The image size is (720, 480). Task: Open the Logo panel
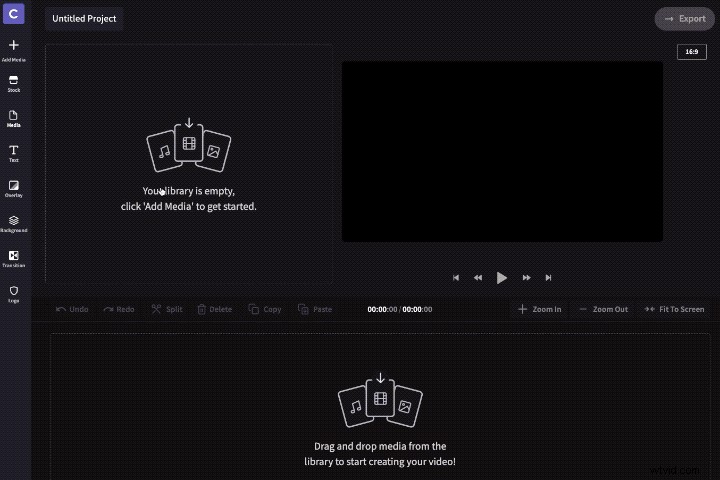(13, 294)
